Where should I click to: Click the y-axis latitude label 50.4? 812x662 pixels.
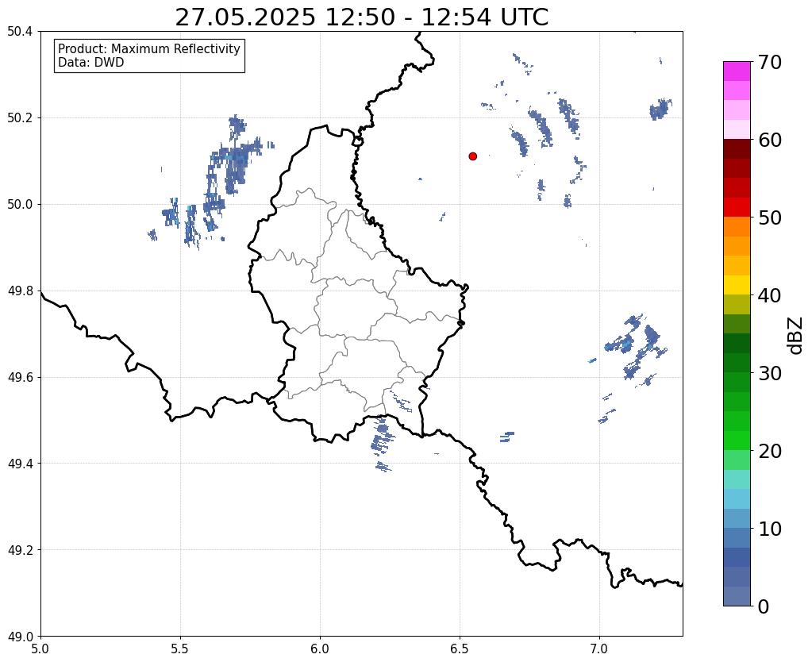point(20,32)
